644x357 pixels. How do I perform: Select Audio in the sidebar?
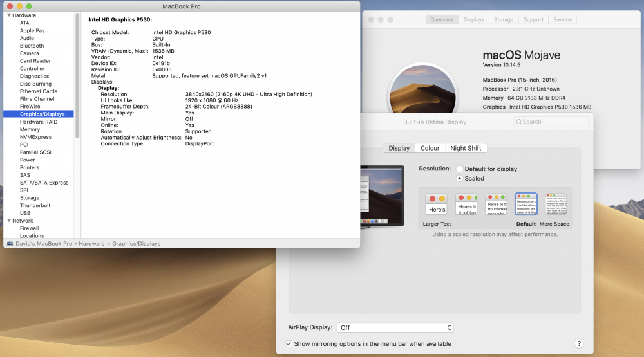[26, 38]
